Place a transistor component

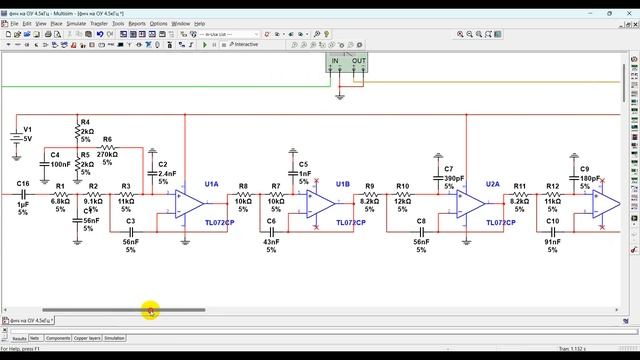tap(36, 45)
